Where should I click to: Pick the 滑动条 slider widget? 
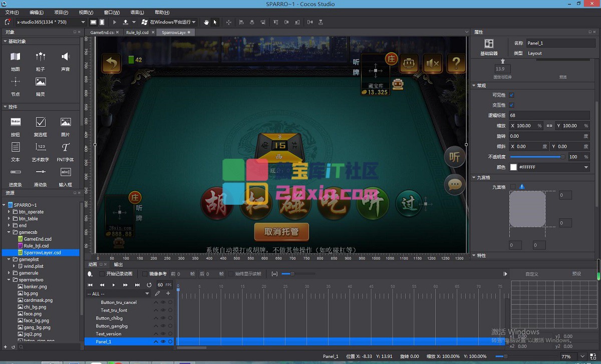tap(41, 172)
